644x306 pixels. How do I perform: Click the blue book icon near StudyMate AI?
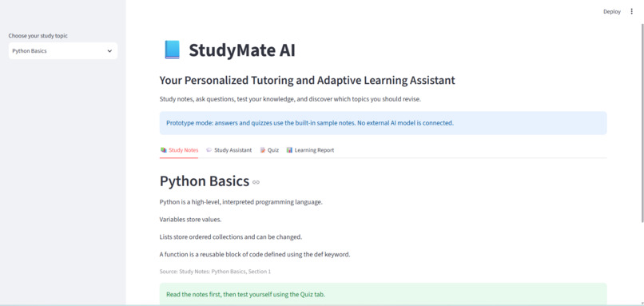[x=172, y=50]
